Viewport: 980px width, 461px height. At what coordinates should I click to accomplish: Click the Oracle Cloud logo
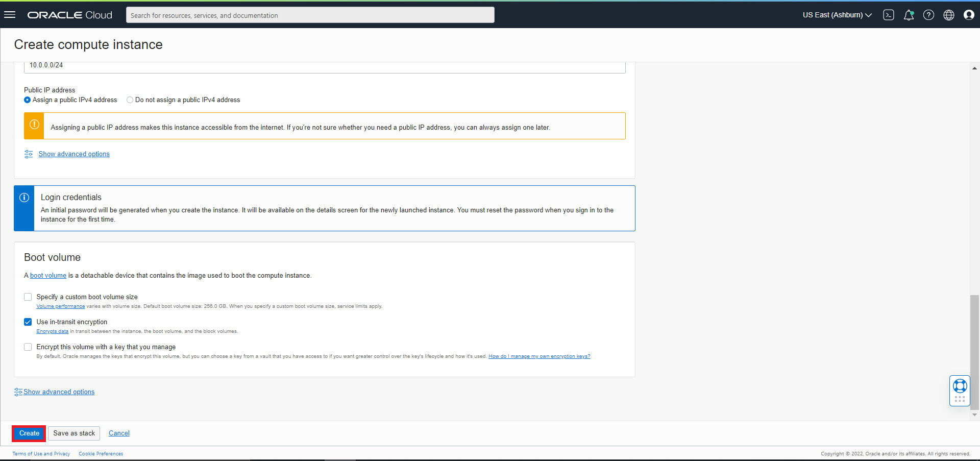pos(69,15)
